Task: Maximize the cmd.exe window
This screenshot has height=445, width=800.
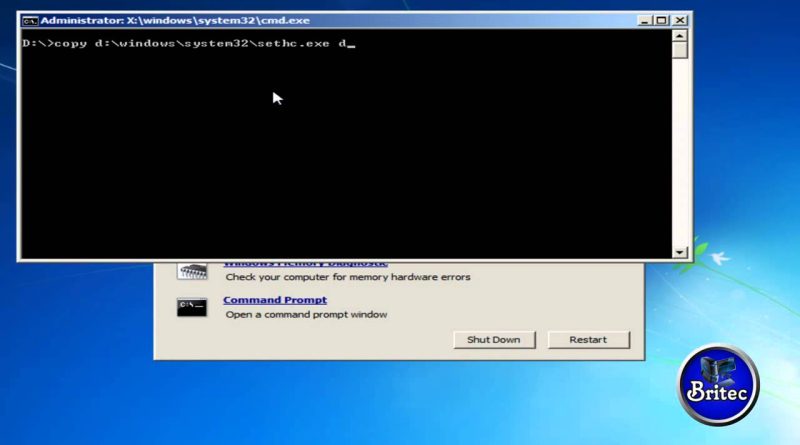Action: click(662, 20)
